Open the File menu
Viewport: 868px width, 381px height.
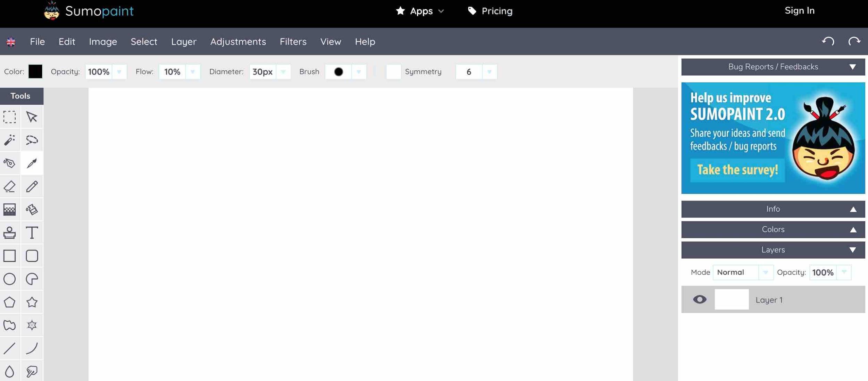pos(37,42)
